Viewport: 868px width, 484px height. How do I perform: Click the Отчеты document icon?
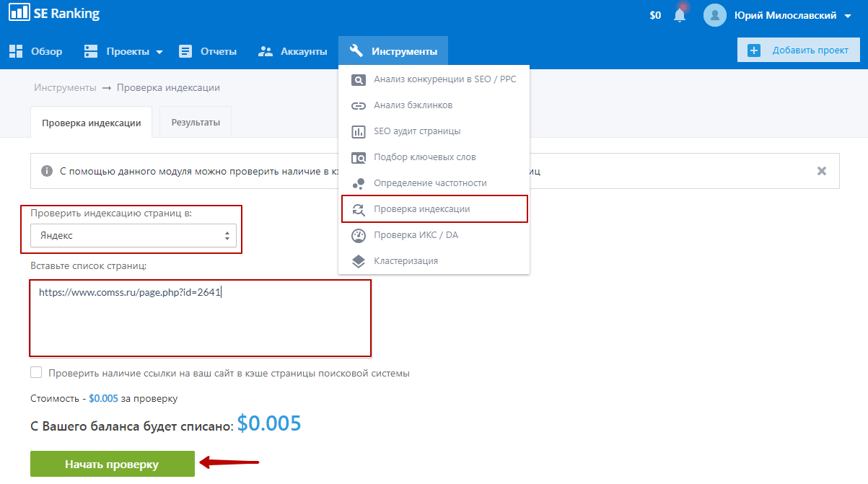(x=185, y=51)
